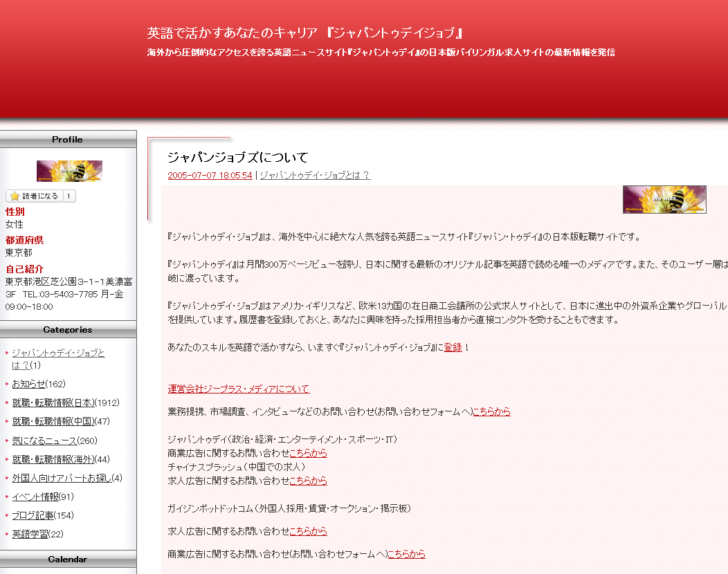728x574 pixels.
Task: Open the 英語学習 category
Action: [x=30, y=534]
